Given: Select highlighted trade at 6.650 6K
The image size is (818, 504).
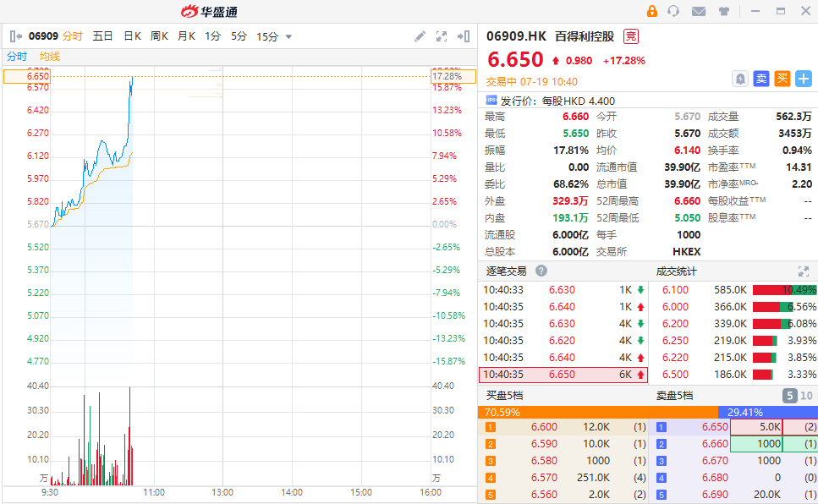Looking at the screenshot, I should 563,375.
